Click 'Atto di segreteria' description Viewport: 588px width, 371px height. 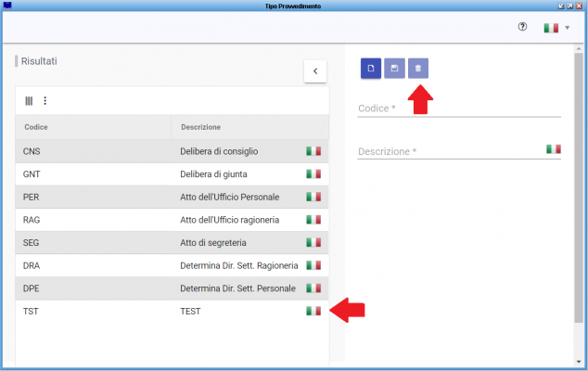coord(213,243)
